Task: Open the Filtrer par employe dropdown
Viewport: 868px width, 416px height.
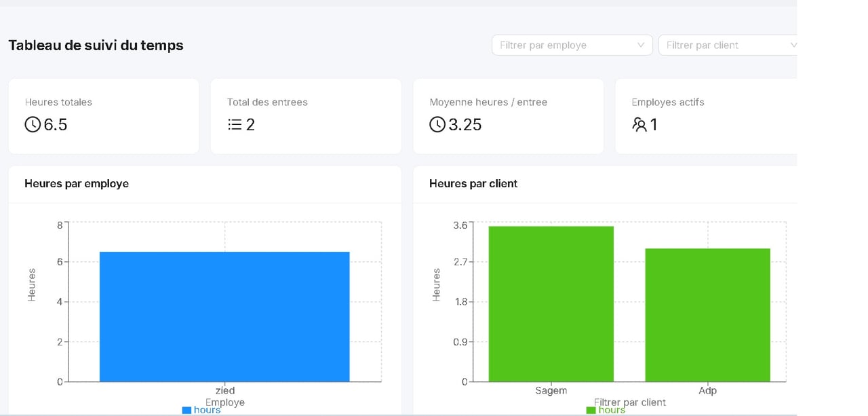Action: (572, 45)
